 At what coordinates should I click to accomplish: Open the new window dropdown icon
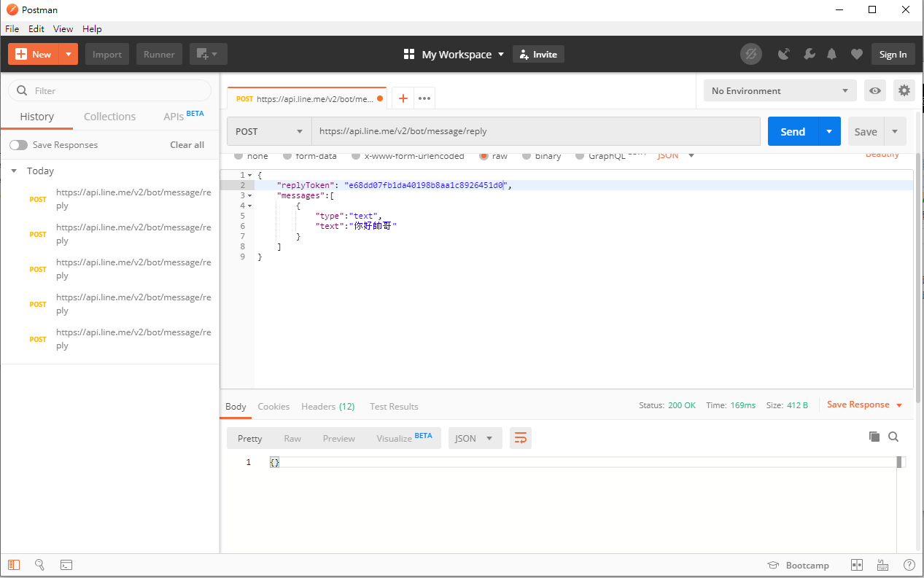tap(208, 54)
